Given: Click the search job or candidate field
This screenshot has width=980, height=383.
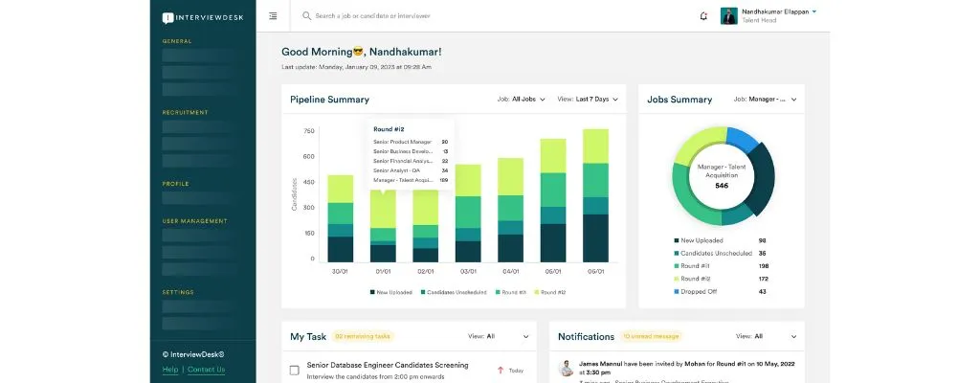Looking at the screenshot, I should click(x=372, y=15).
